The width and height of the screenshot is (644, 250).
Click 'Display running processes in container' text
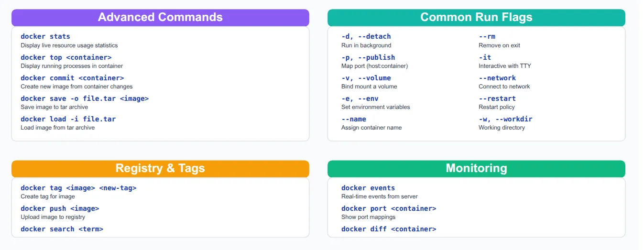coord(72,66)
